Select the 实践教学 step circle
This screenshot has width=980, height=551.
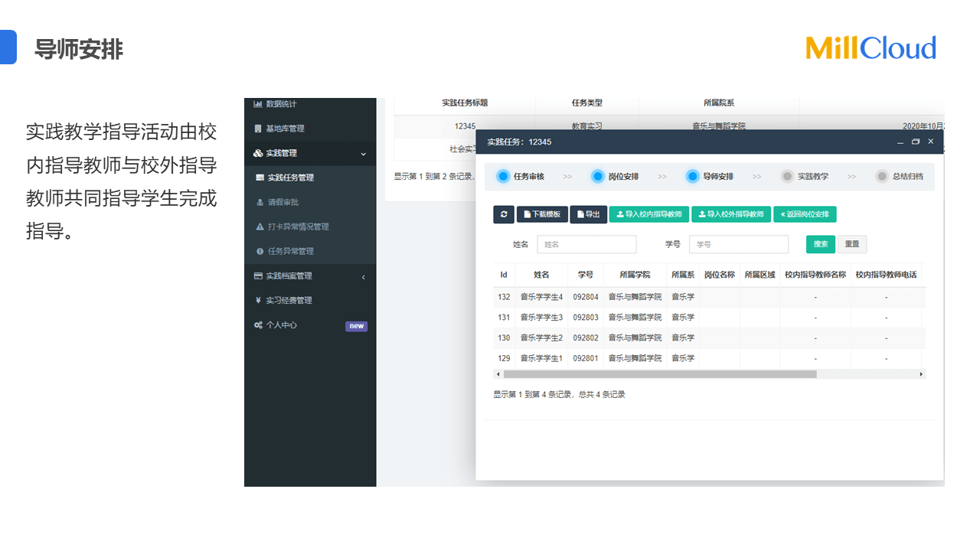[x=787, y=176]
